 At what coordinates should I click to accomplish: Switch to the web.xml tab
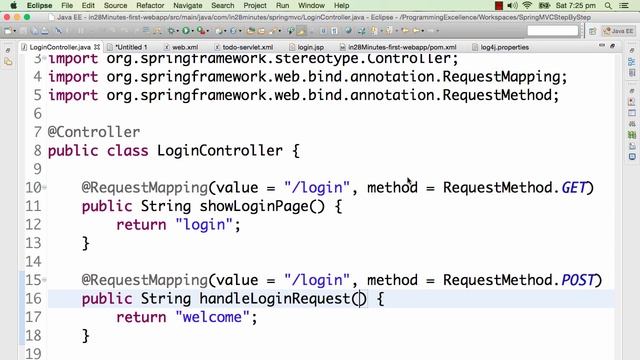pos(181,47)
